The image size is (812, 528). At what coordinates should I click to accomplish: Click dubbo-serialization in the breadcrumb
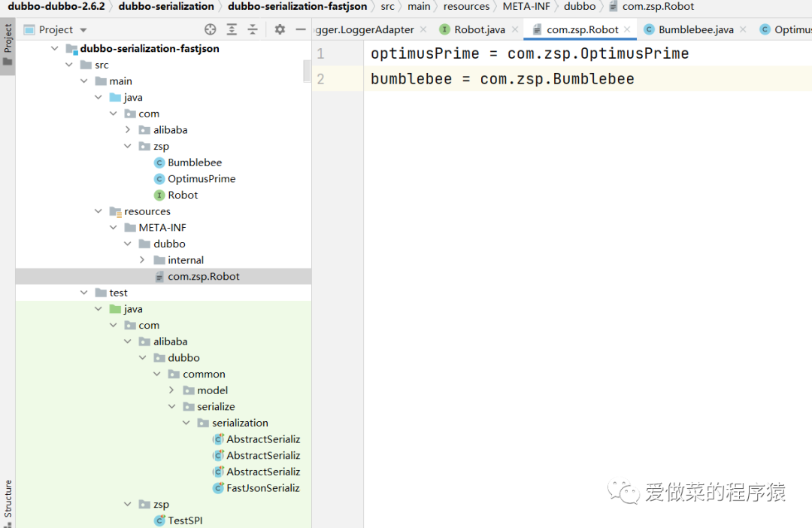tap(166, 6)
